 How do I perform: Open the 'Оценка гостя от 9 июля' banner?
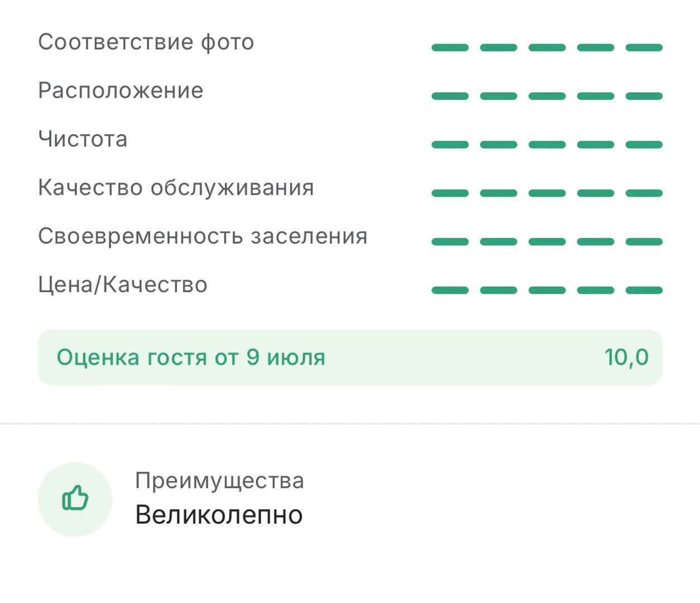[350, 357]
